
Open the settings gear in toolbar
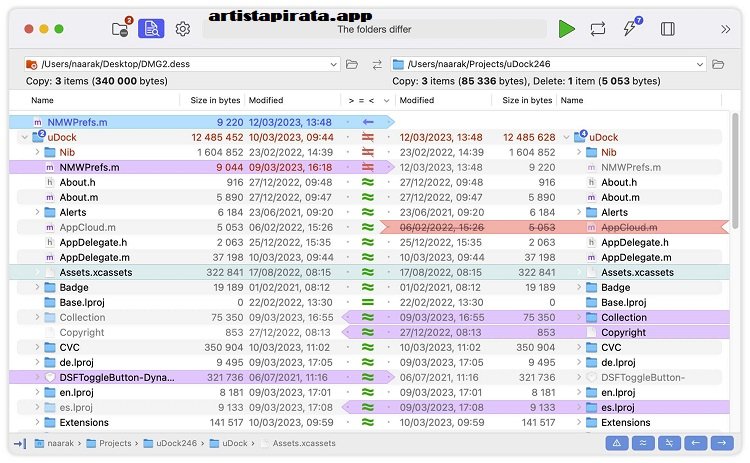click(x=182, y=29)
